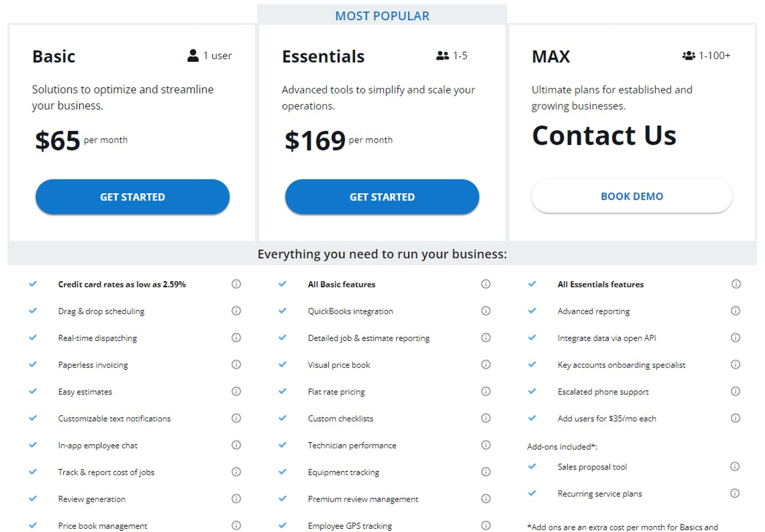Click the info icon beside Paperless invoicing

(x=237, y=364)
